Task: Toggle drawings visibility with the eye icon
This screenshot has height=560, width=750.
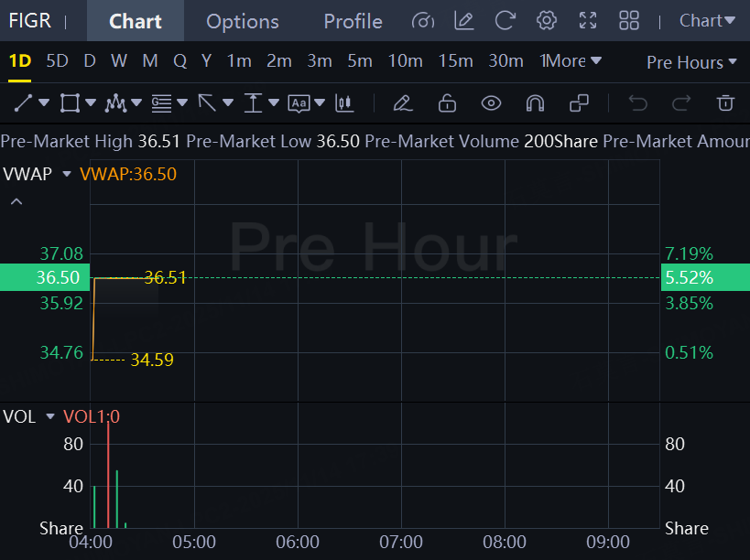Action: pos(491,102)
